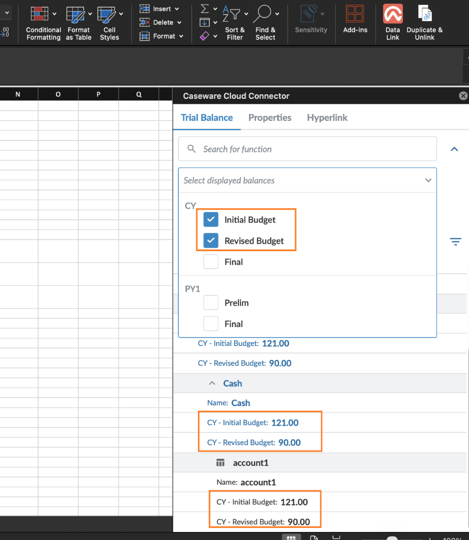Image resolution: width=469 pixels, height=540 pixels.
Task: Click the Delete cells icon
Action: point(144,22)
